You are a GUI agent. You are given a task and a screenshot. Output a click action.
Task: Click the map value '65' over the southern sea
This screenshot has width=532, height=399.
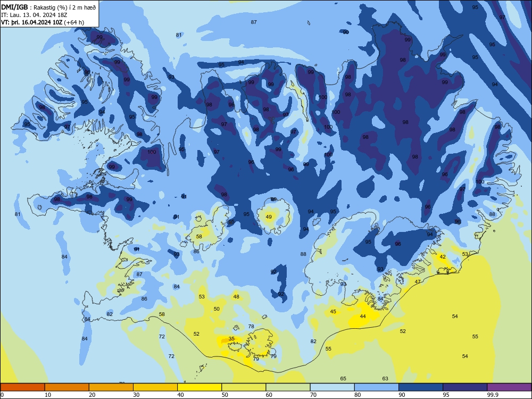pos(343,379)
